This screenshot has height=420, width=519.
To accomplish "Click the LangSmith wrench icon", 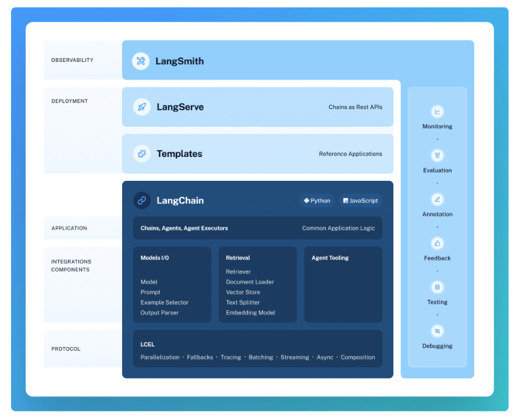I will [x=140, y=61].
